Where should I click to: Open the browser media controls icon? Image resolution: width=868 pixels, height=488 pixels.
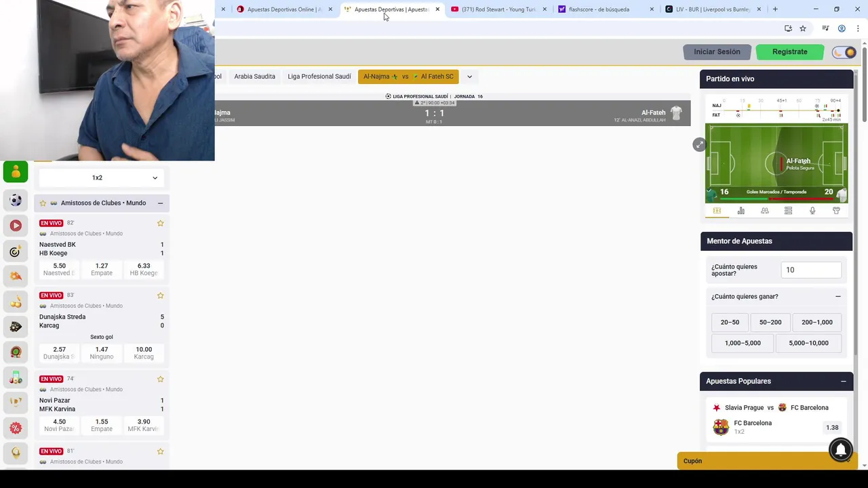coord(825,28)
